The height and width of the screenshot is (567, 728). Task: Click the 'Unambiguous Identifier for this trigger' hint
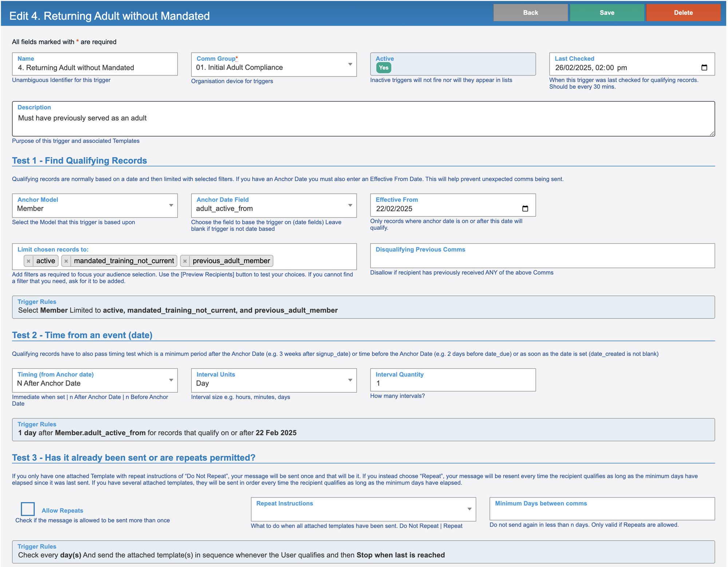61,80
